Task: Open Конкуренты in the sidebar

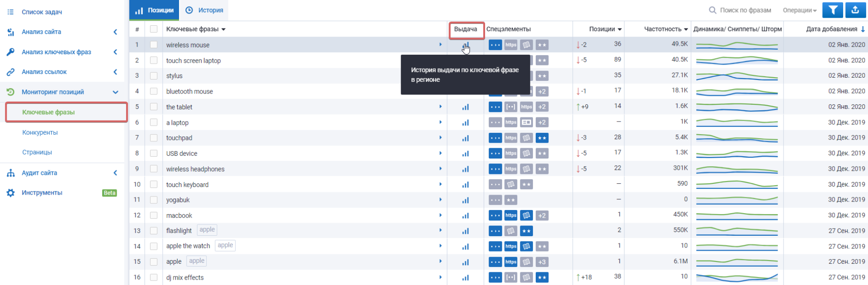Action: [x=40, y=132]
